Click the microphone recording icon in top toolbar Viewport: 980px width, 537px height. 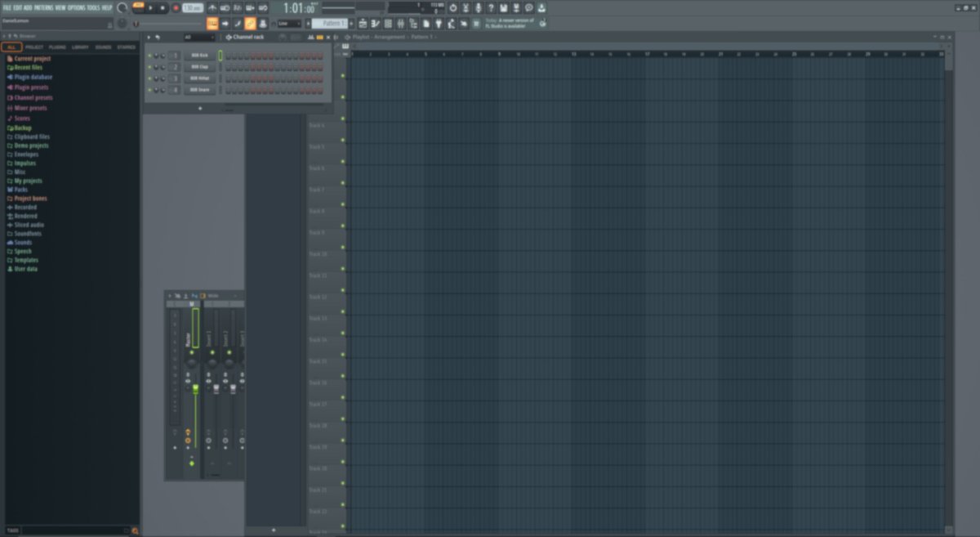click(479, 7)
